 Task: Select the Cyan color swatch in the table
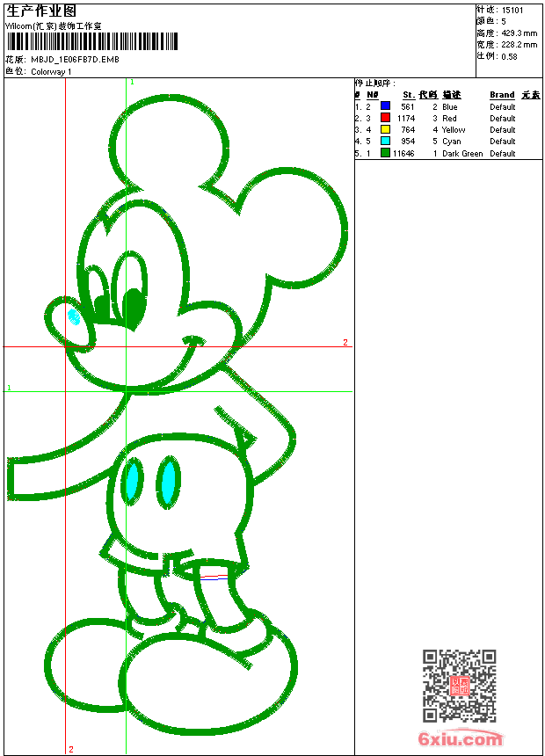coord(385,141)
